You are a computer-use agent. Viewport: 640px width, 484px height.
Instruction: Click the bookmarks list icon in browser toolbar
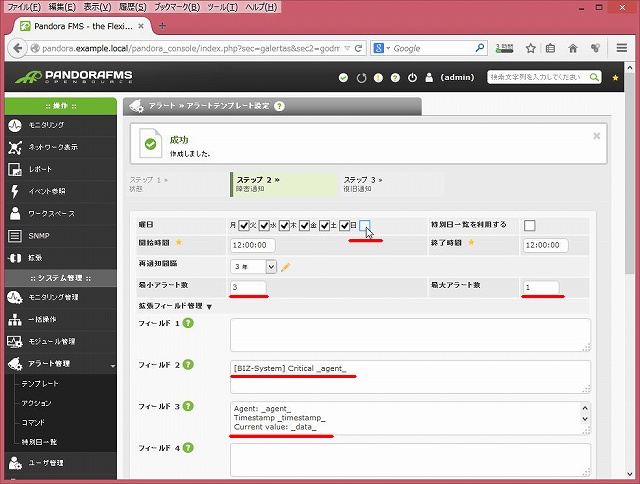click(550, 49)
